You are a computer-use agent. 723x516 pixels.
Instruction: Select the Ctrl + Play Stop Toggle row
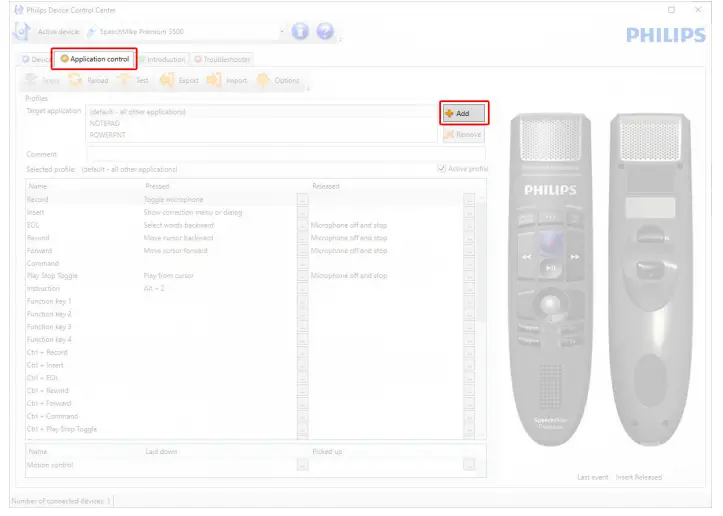(62, 429)
